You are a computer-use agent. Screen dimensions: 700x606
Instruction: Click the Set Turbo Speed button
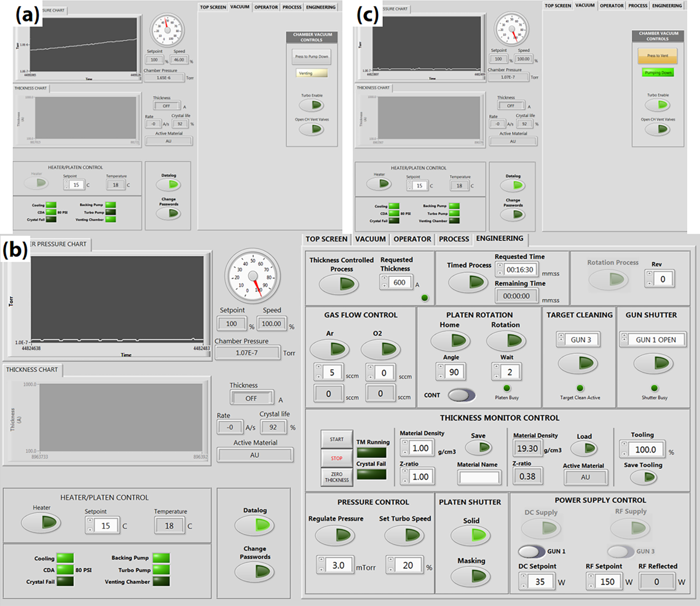(405, 536)
